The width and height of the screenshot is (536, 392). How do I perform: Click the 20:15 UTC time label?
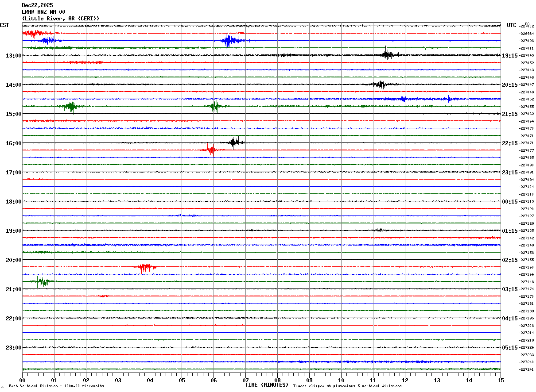[x=509, y=85]
